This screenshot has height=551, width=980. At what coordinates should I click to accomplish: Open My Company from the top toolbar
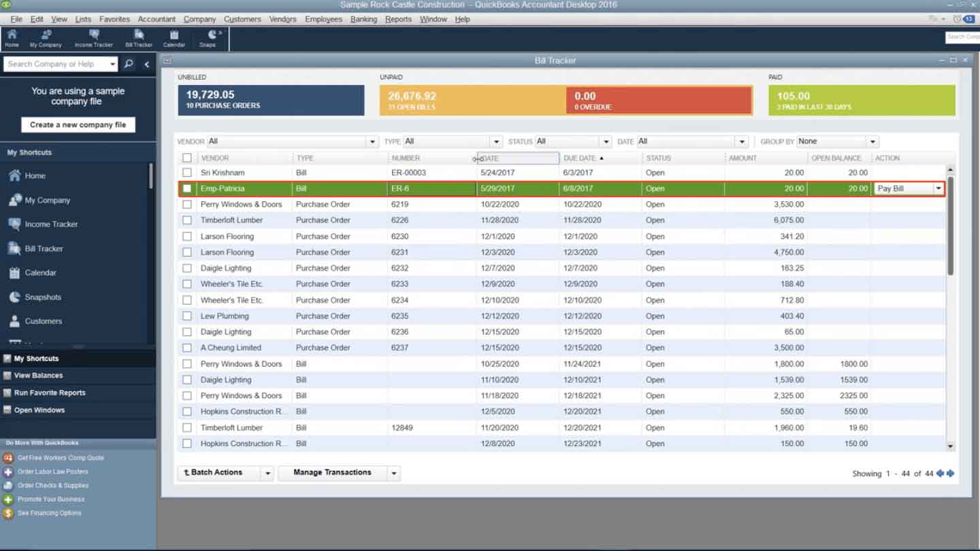pos(45,37)
